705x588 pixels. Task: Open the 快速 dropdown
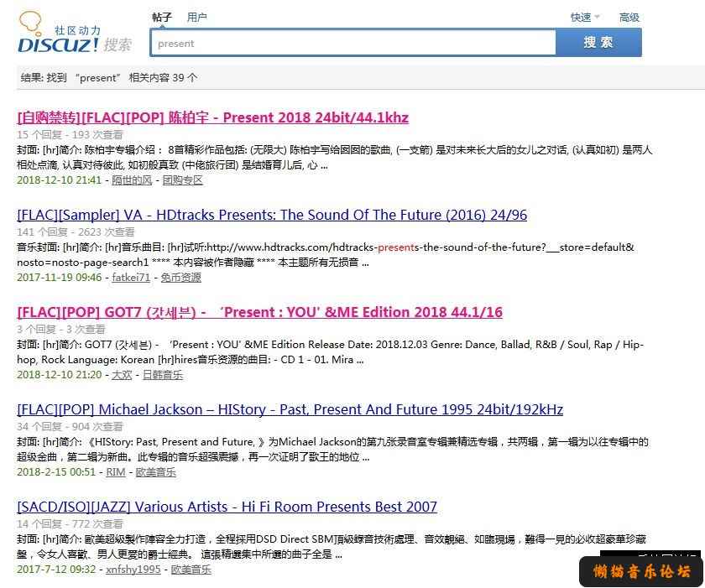(x=585, y=18)
